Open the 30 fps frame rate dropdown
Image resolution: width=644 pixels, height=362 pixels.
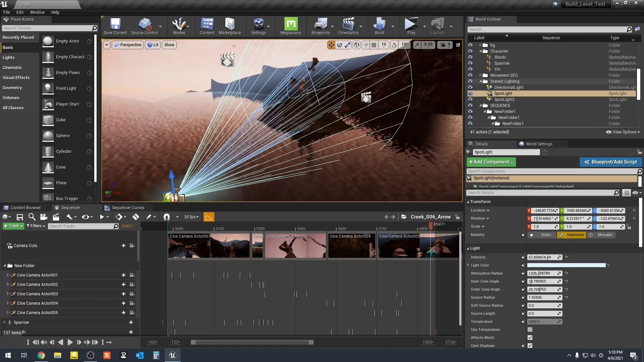click(x=191, y=217)
